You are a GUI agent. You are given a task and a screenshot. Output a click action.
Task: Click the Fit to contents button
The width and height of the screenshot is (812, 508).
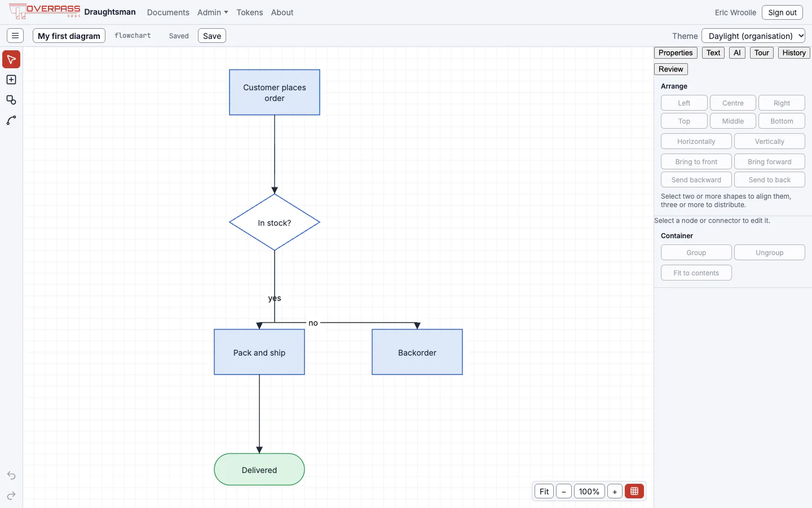pos(696,273)
